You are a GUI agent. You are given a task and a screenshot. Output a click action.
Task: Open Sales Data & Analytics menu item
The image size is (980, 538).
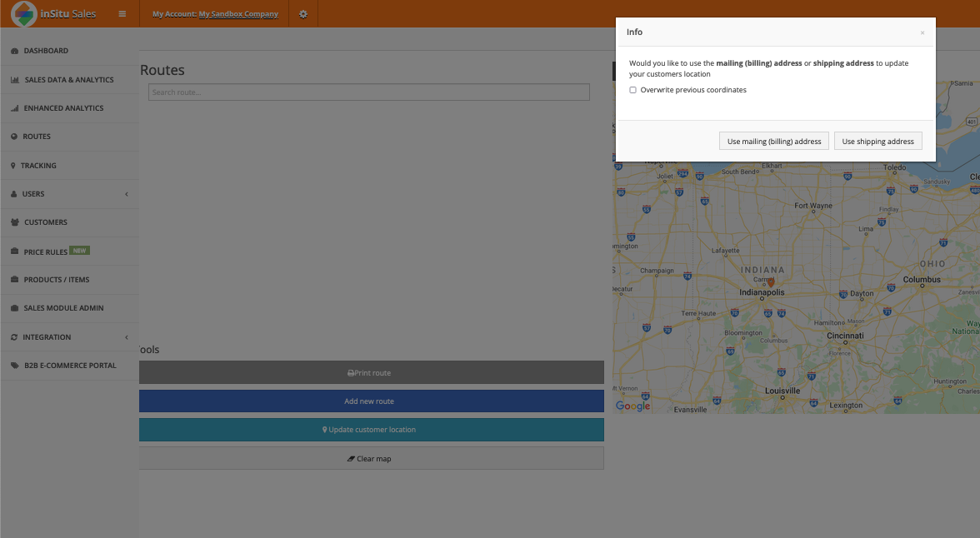pyautogui.click(x=68, y=80)
